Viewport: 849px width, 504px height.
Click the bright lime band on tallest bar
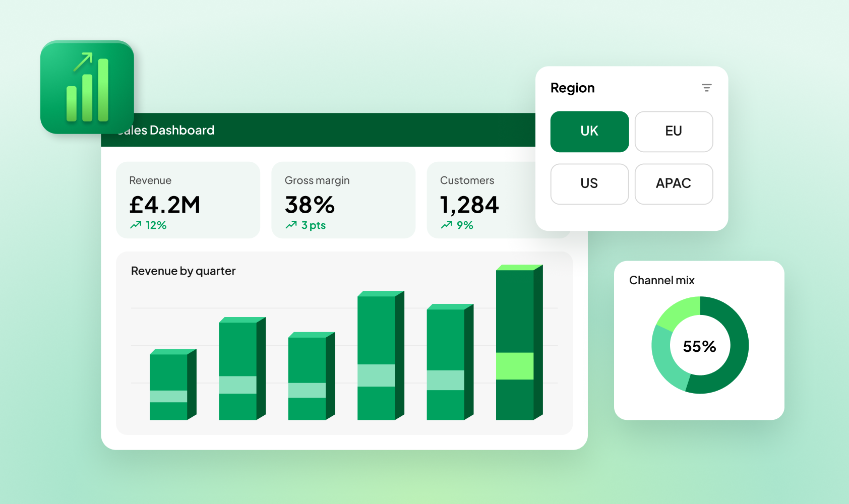pyautogui.click(x=515, y=366)
